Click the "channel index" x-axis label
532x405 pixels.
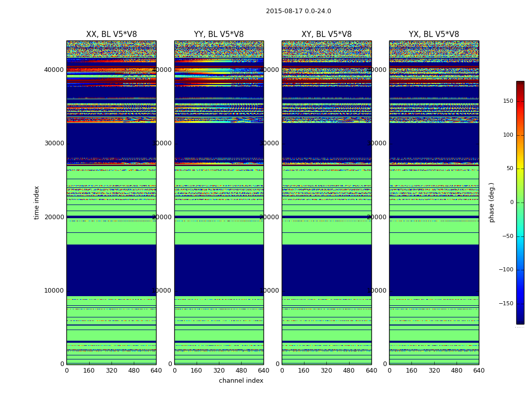pos(241,381)
